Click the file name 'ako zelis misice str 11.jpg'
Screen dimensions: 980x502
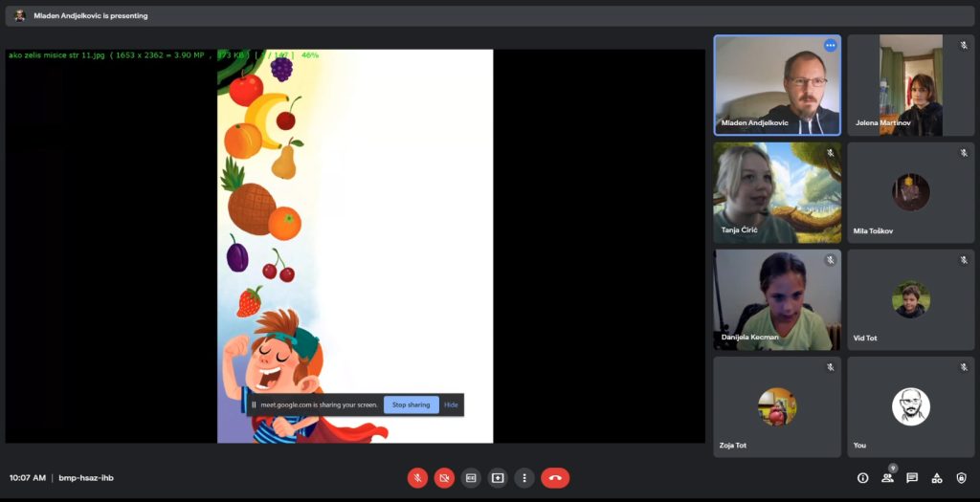pyautogui.click(x=56, y=55)
